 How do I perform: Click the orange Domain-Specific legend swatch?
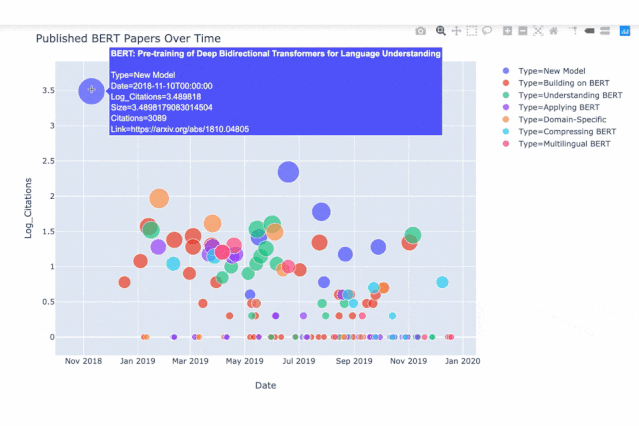point(506,119)
